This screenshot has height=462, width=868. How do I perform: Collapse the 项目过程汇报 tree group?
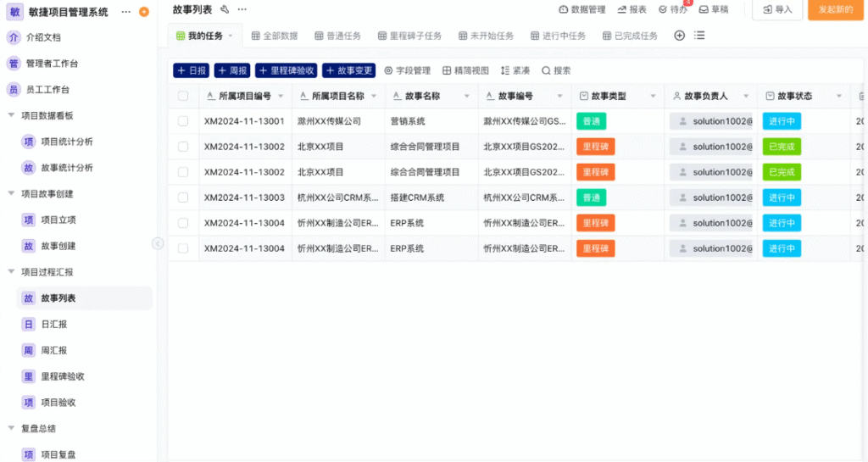(x=11, y=272)
